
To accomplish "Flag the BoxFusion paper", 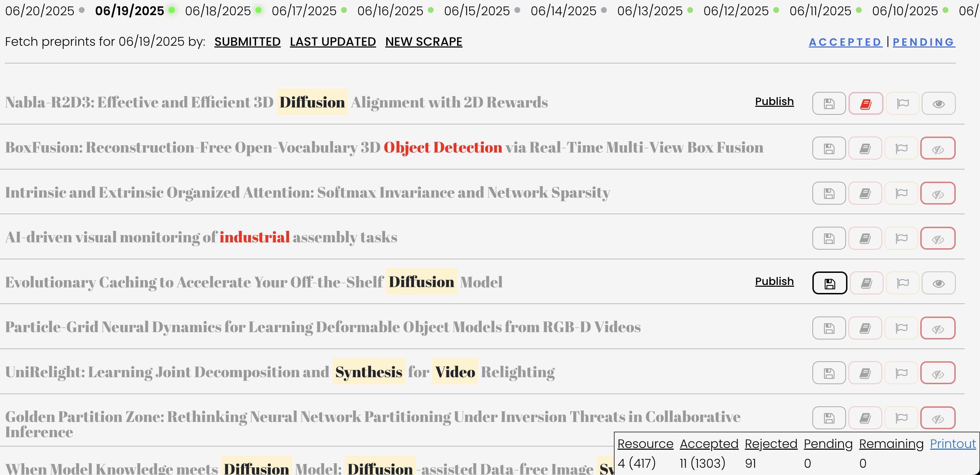I will 901,148.
